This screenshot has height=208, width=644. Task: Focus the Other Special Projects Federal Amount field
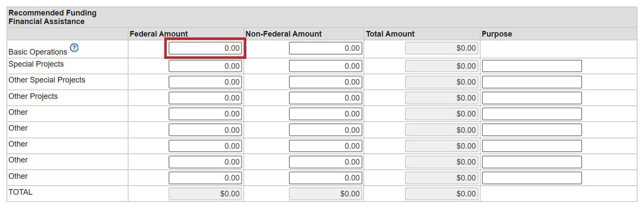pos(205,82)
